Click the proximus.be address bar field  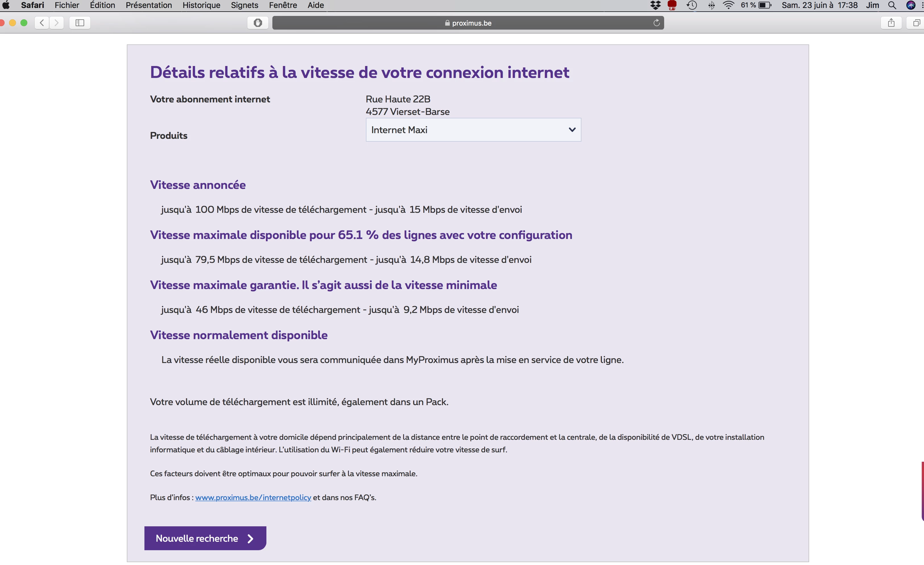pyautogui.click(x=468, y=23)
